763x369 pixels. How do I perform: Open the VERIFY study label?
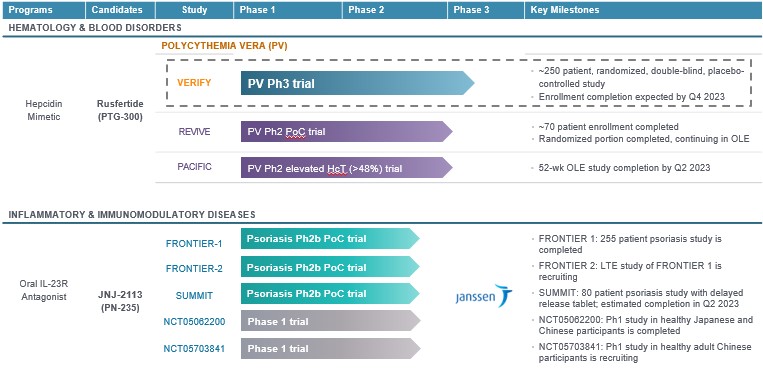pos(194,83)
